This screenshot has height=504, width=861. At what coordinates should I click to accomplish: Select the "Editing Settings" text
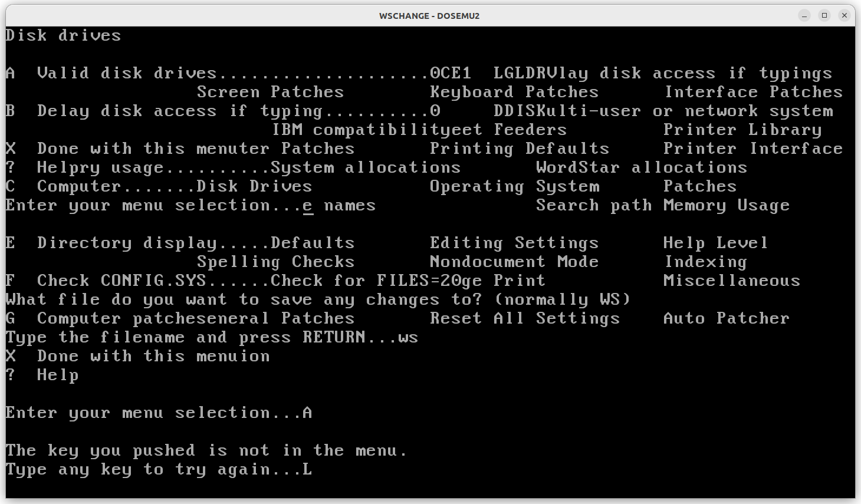click(514, 242)
